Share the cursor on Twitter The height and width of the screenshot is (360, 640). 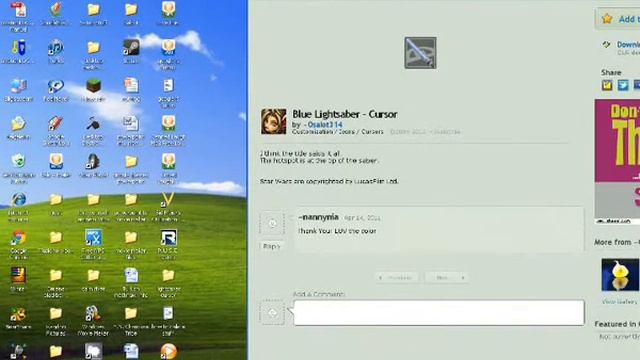tap(623, 85)
